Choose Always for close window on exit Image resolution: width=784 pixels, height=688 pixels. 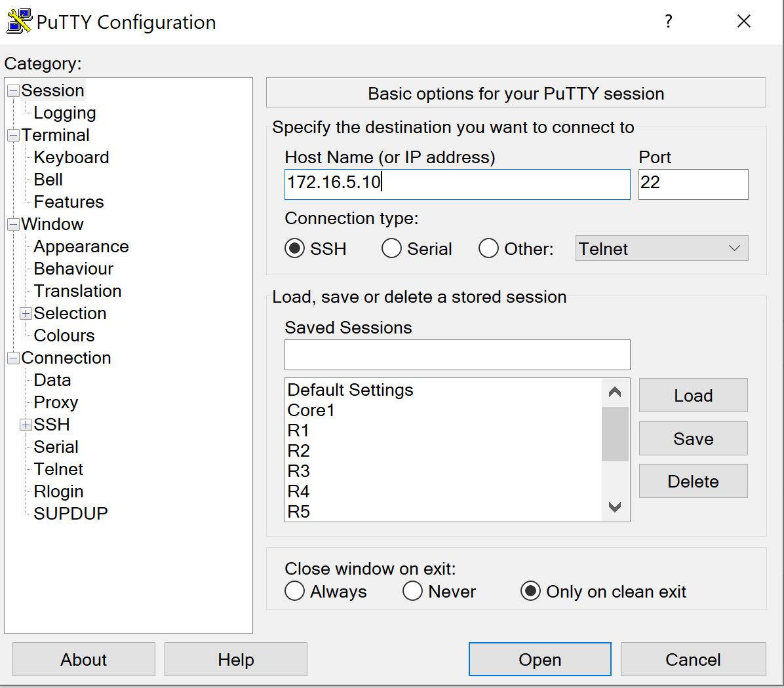click(294, 591)
